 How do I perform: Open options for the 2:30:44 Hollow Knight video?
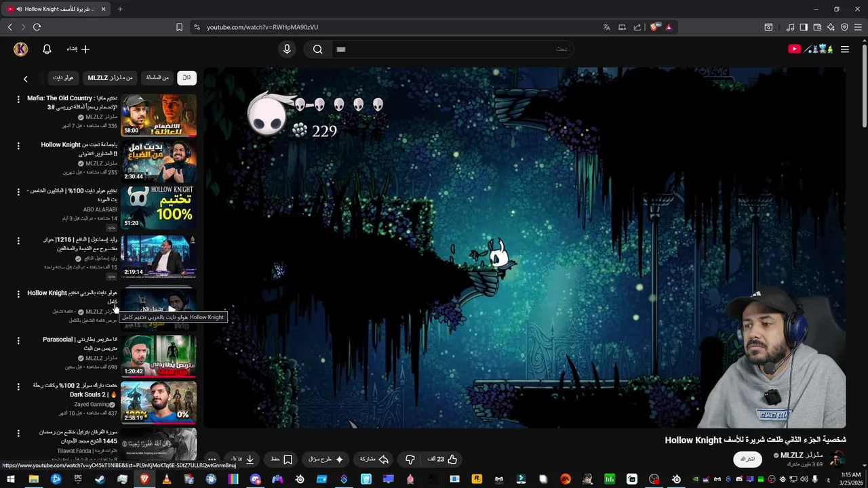[x=18, y=146]
